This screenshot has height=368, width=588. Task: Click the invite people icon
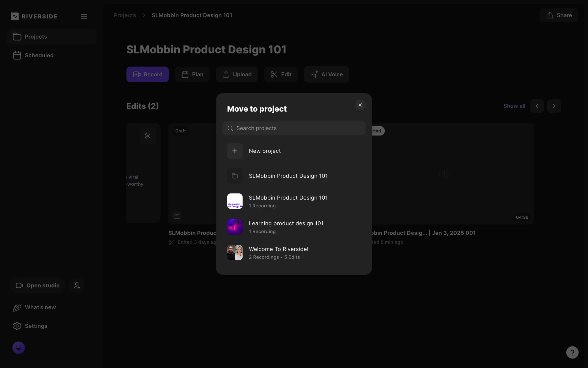pos(77,286)
